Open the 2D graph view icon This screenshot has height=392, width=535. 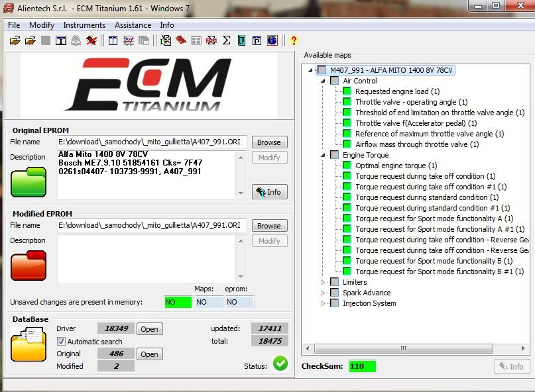point(129,40)
